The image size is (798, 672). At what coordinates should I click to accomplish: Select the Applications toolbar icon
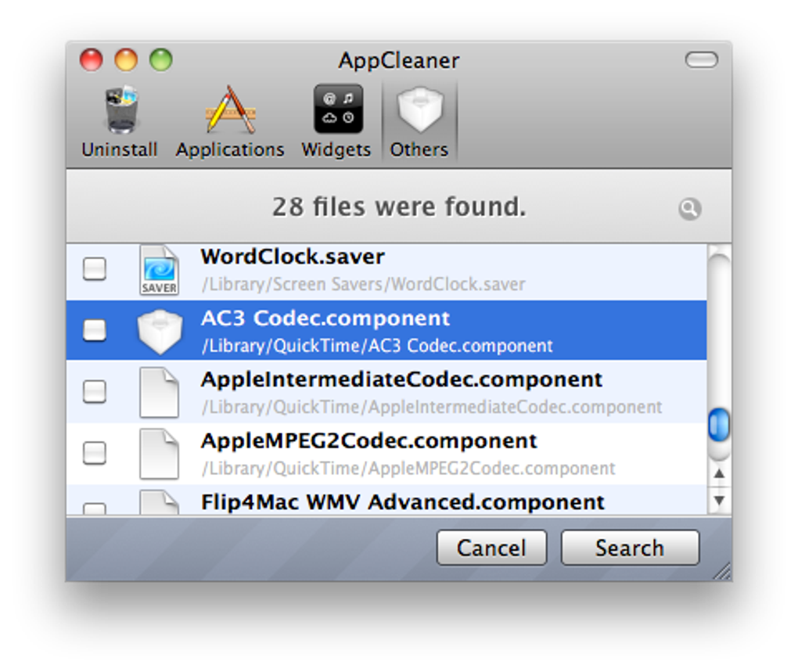230,110
